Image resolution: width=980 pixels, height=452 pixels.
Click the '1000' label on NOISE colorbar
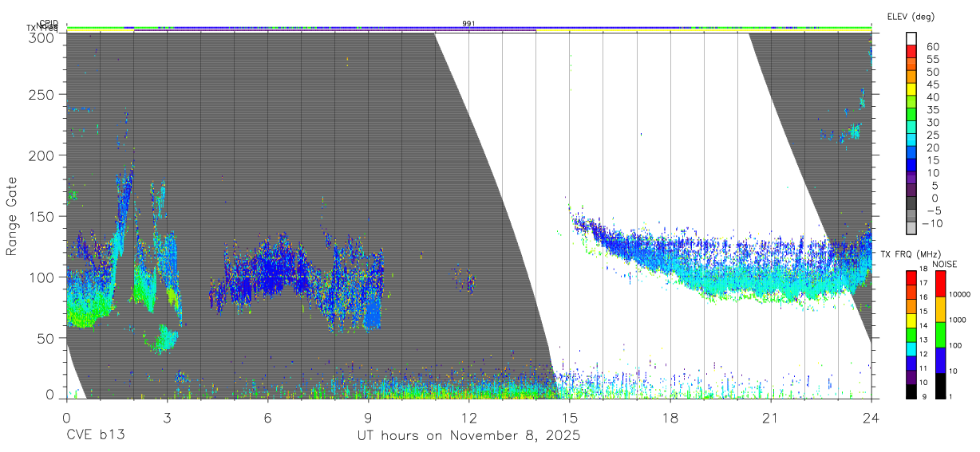click(x=958, y=320)
